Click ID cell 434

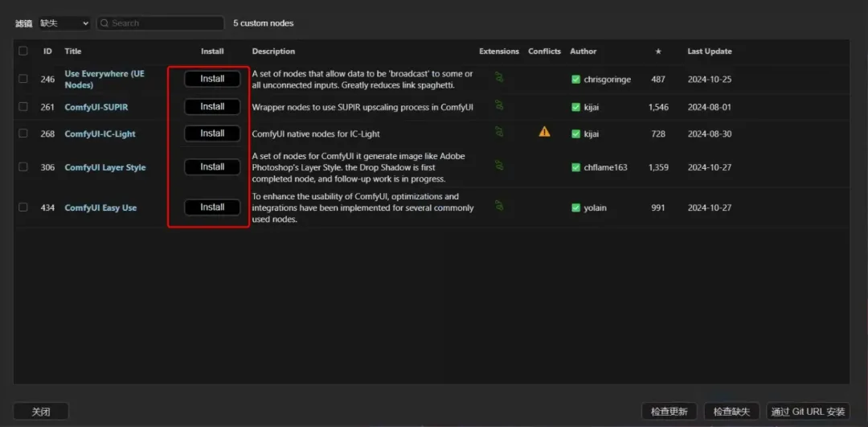coord(47,207)
